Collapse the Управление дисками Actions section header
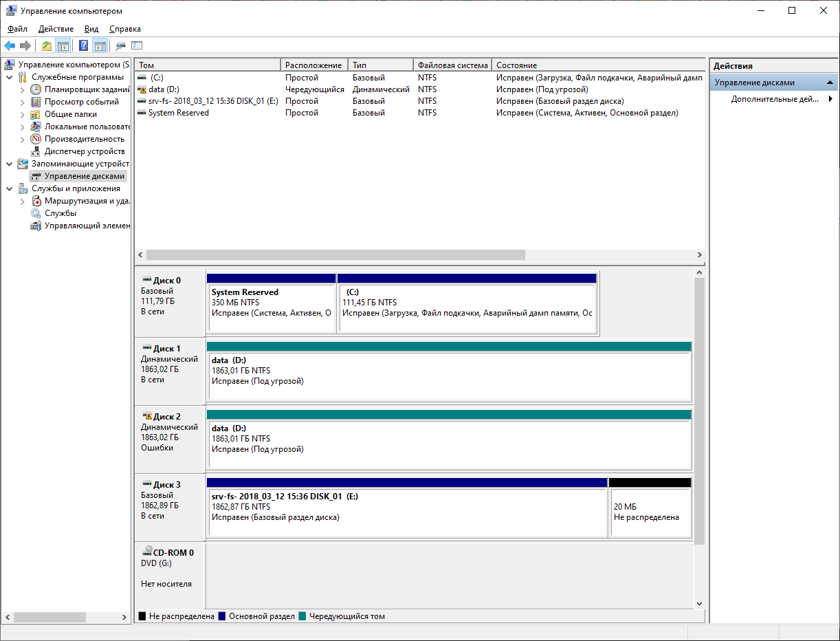The width and height of the screenshot is (840, 641). 774,83
